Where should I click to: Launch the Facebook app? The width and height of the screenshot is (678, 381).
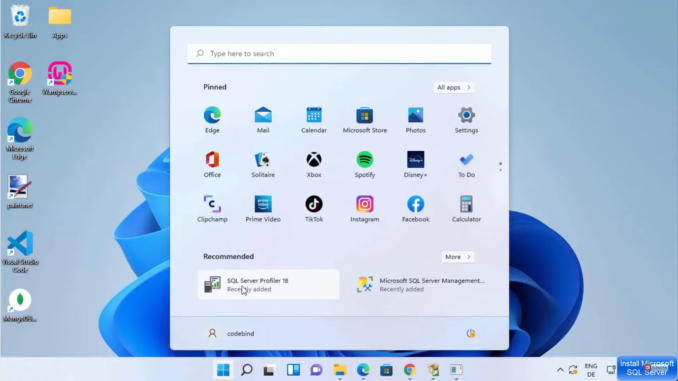416,209
